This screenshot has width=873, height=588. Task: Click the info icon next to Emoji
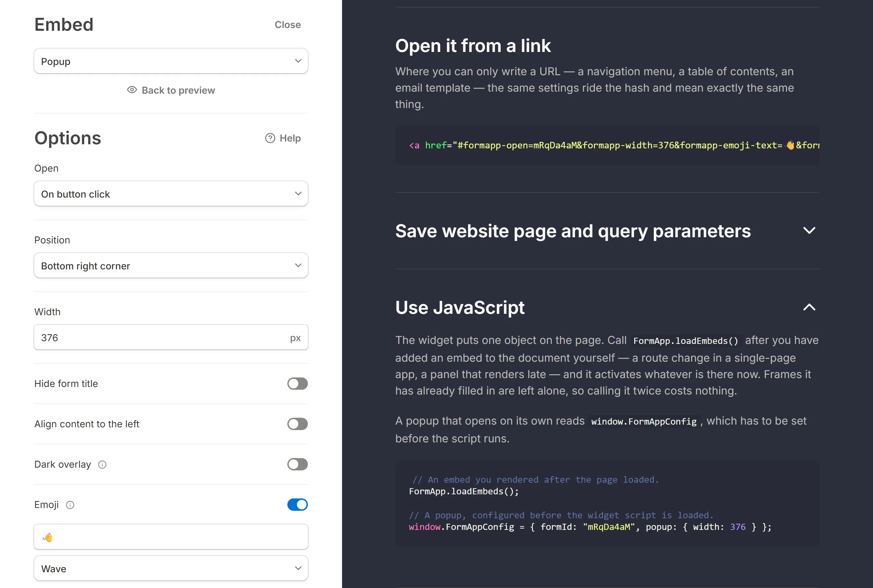pos(70,505)
